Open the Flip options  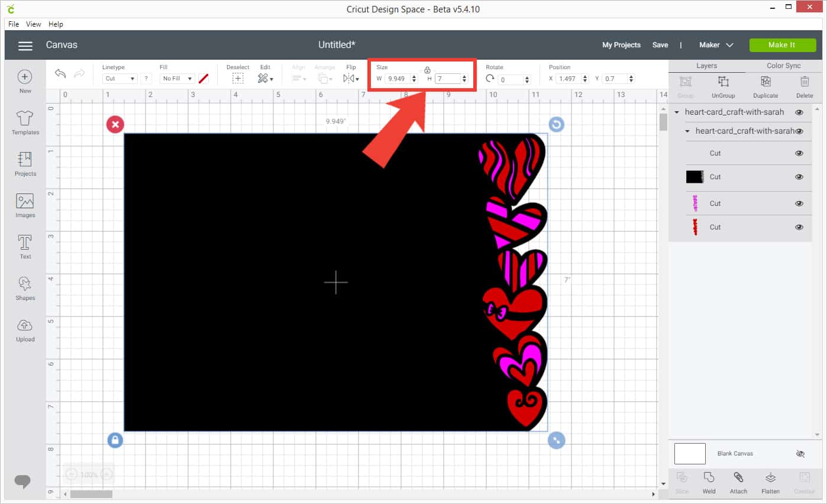(x=351, y=78)
